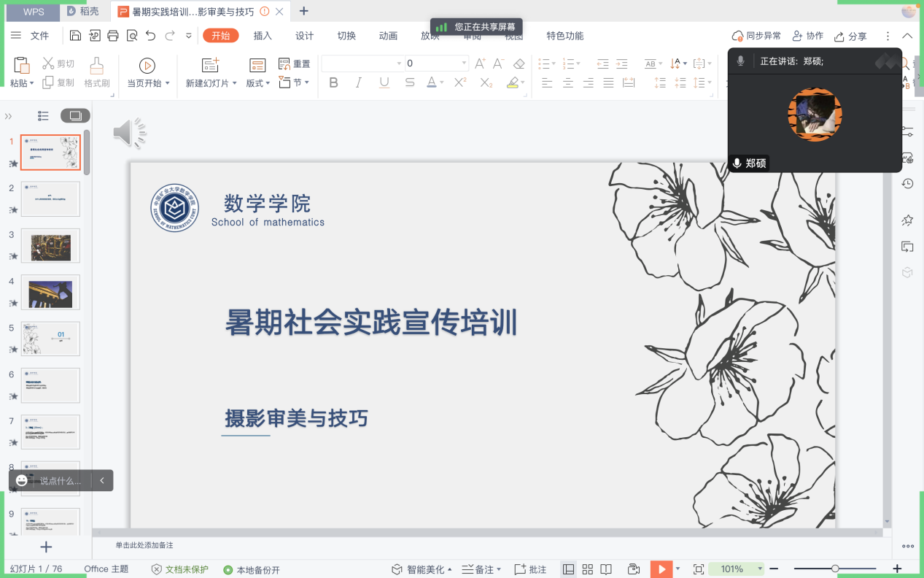Open the 当页开始 dropdown arrow
The image size is (924, 578).
point(168,83)
